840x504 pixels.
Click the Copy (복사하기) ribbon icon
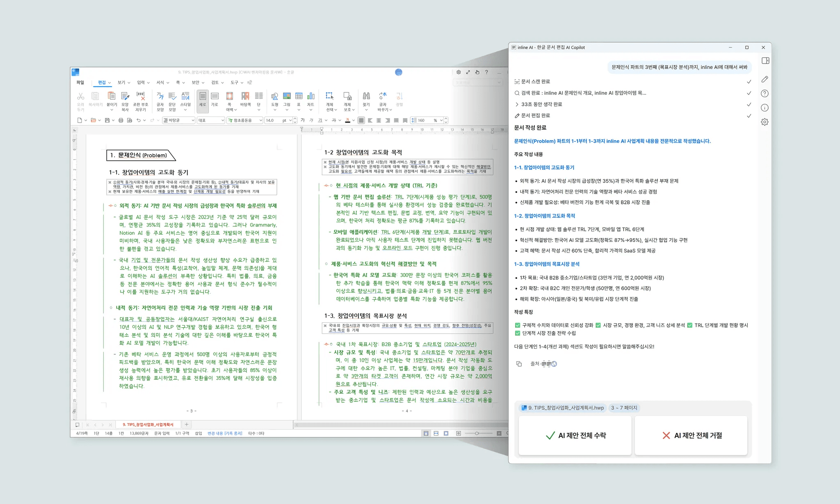pos(95,97)
